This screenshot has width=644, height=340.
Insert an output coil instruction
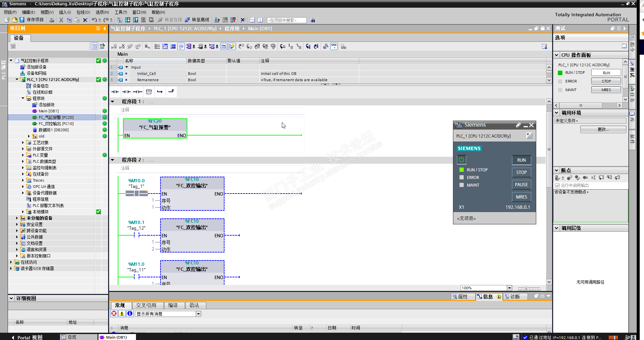(138, 92)
